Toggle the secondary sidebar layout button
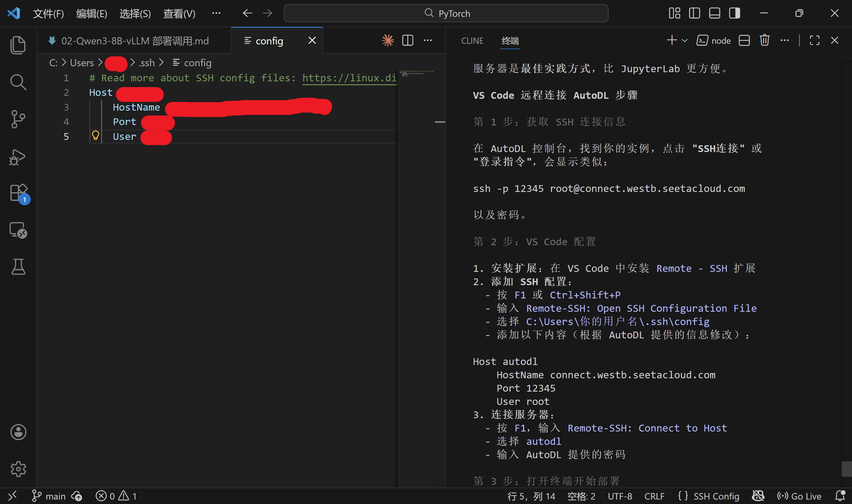This screenshot has width=852, height=504. coord(735,13)
